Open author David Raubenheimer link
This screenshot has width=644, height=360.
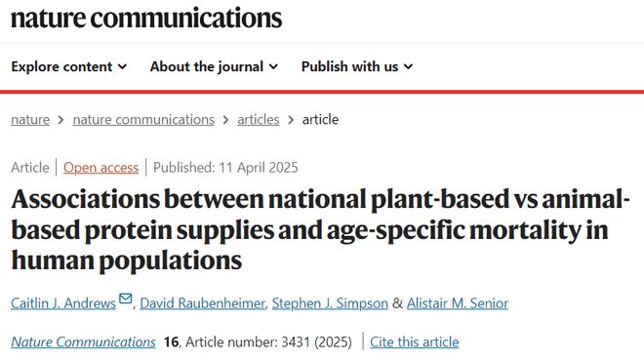click(x=203, y=303)
